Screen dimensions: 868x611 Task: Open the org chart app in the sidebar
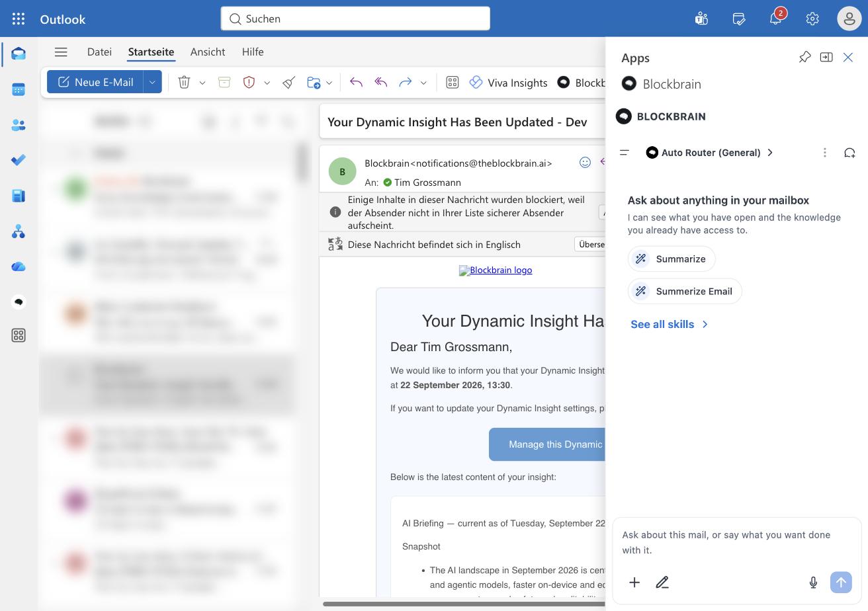coord(19,231)
